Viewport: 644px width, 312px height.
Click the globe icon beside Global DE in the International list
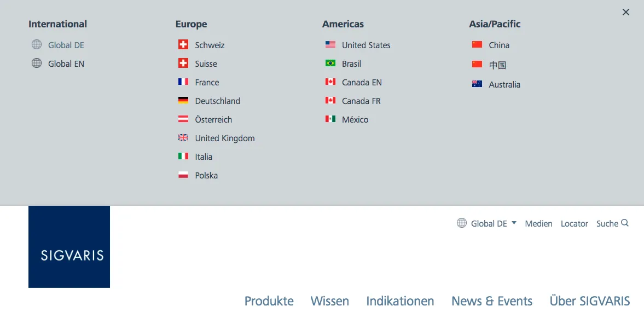[x=37, y=44]
